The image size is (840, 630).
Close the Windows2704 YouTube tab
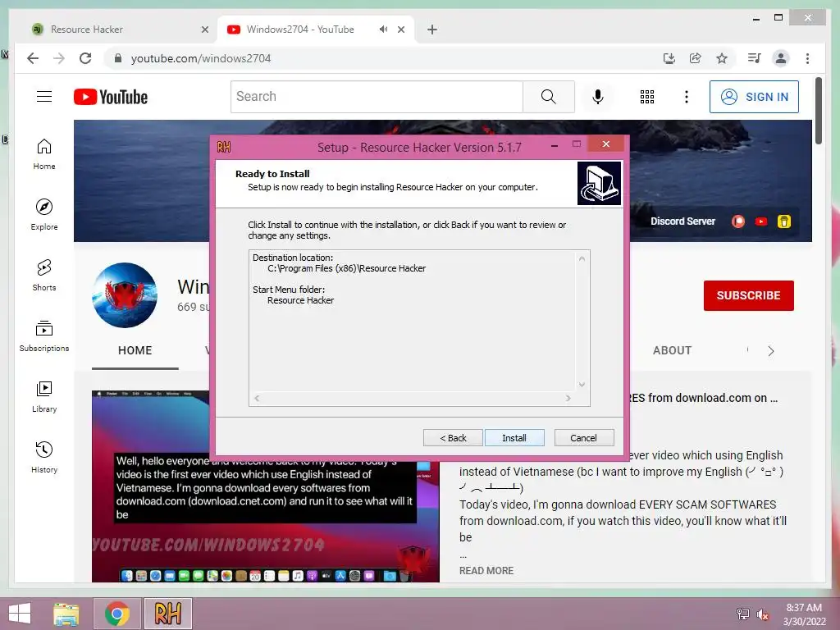click(400, 30)
